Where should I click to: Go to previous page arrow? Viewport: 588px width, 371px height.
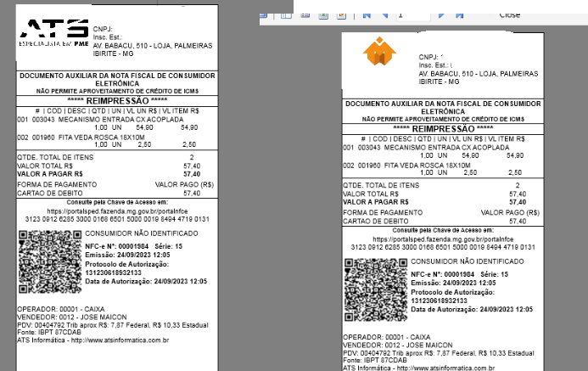pyautogui.click(x=384, y=15)
